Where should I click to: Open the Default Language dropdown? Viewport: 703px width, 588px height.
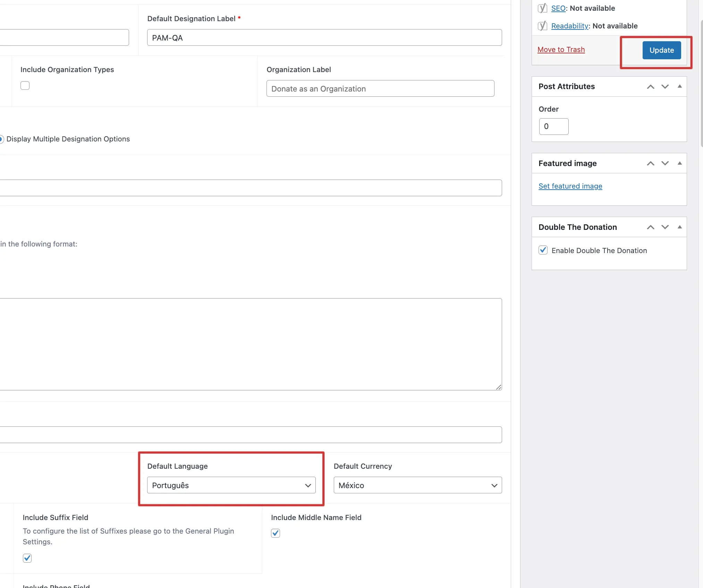coord(231,485)
